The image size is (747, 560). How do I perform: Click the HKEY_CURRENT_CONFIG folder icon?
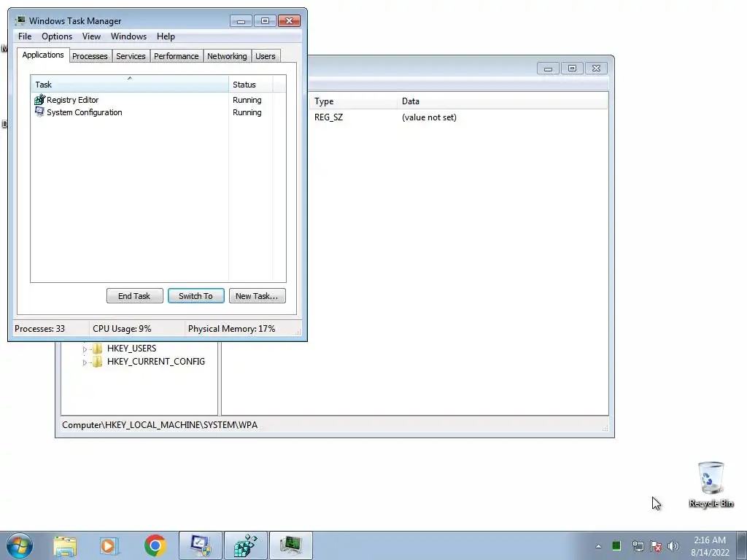97,362
